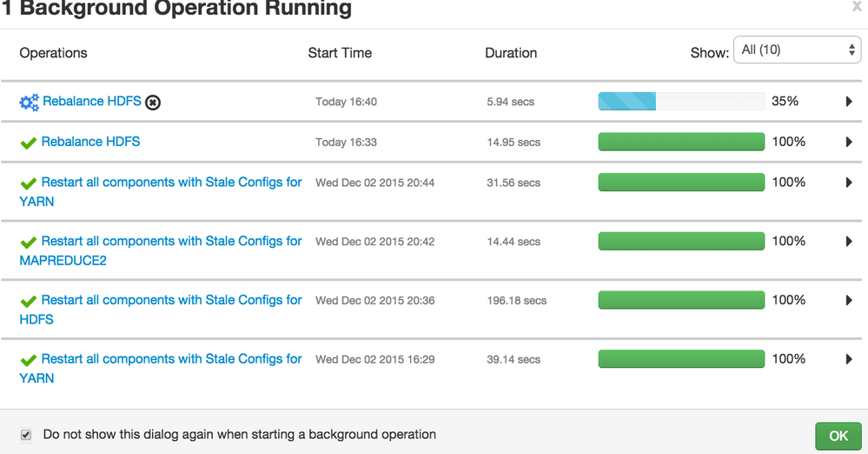Viewport: 868px width, 454px height.
Task: Open the Show filter dropdown 'All (10)'
Action: (x=797, y=50)
